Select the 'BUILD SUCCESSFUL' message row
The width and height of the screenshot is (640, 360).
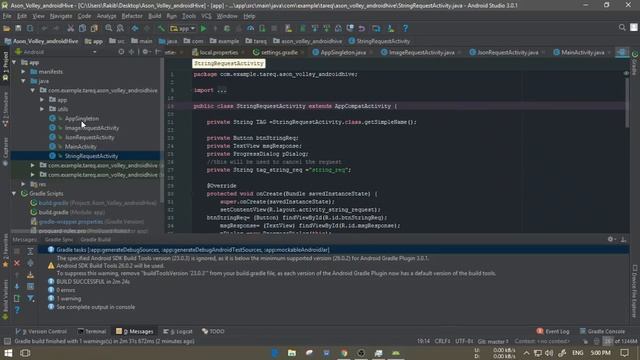93,282
